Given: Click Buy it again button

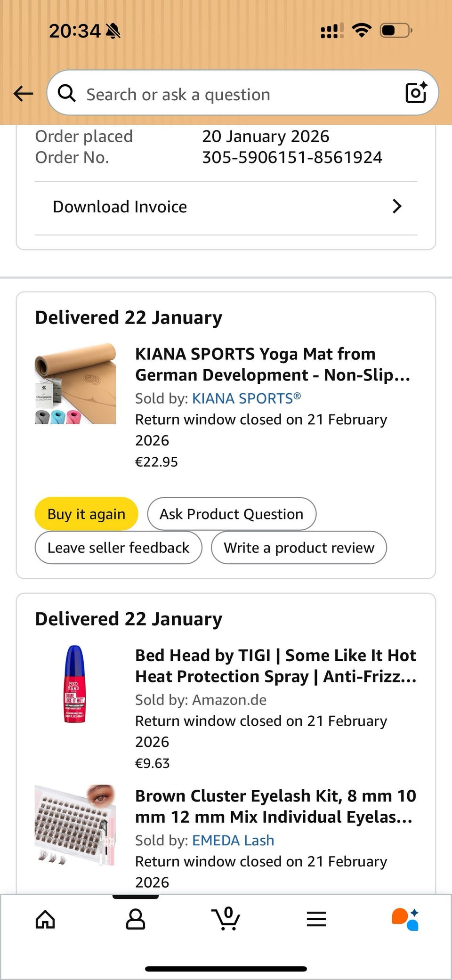Looking at the screenshot, I should [x=87, y=514].
